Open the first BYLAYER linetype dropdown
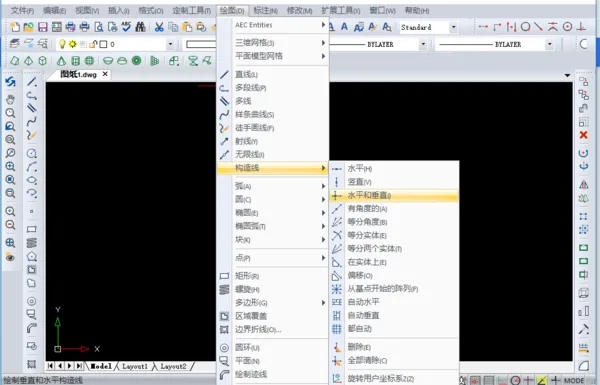The image size is (600, 385). point(423,44)
